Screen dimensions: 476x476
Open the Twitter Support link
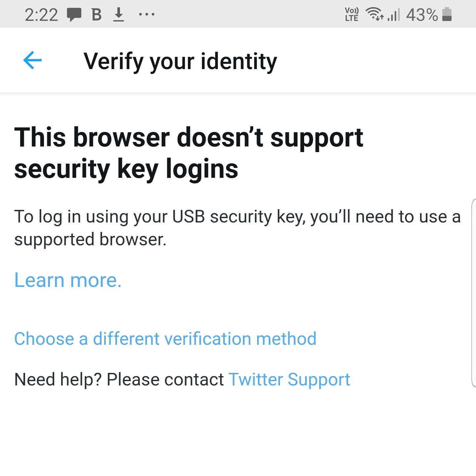pos(289,379)
